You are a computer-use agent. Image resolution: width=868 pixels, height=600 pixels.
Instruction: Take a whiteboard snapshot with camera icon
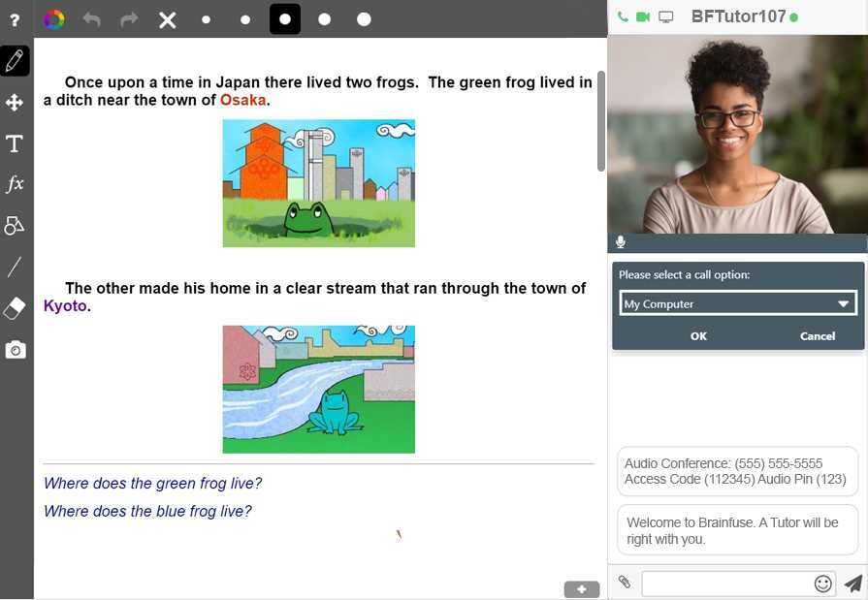16,350
